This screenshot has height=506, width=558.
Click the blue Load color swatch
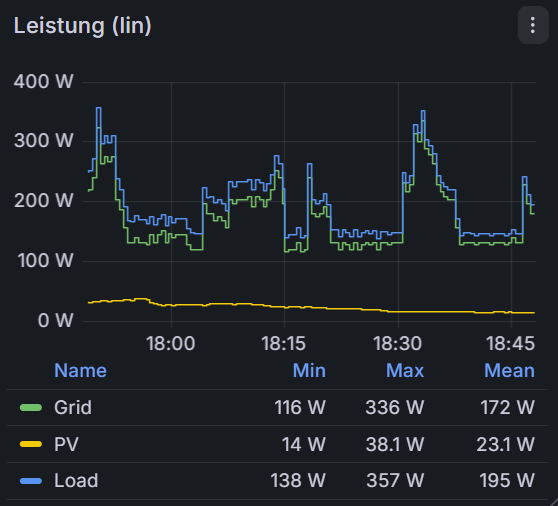pyautogui.click(x=31, y=481)
